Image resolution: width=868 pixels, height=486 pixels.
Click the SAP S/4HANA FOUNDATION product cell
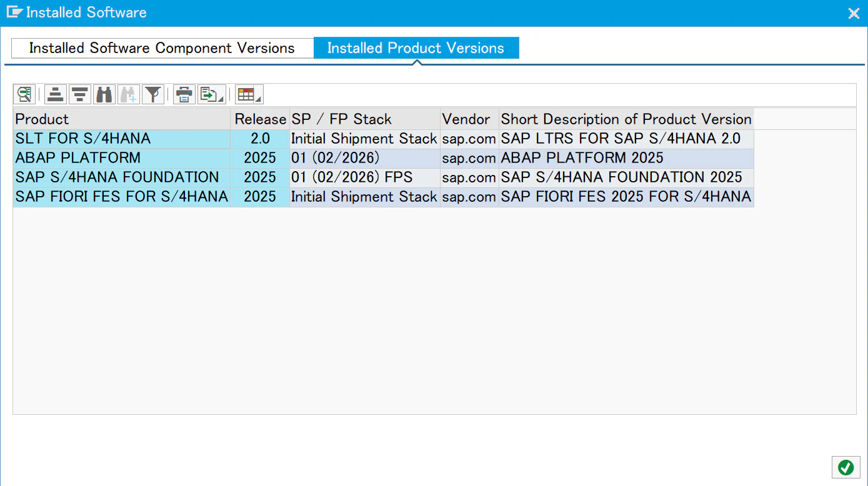(122, 177)
